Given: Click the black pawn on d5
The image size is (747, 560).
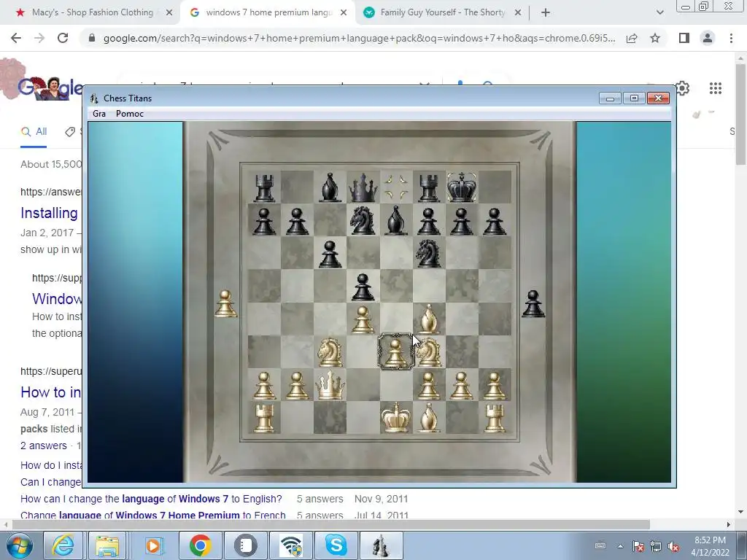Looking at the screenshot, I should (x=363, y=287).
